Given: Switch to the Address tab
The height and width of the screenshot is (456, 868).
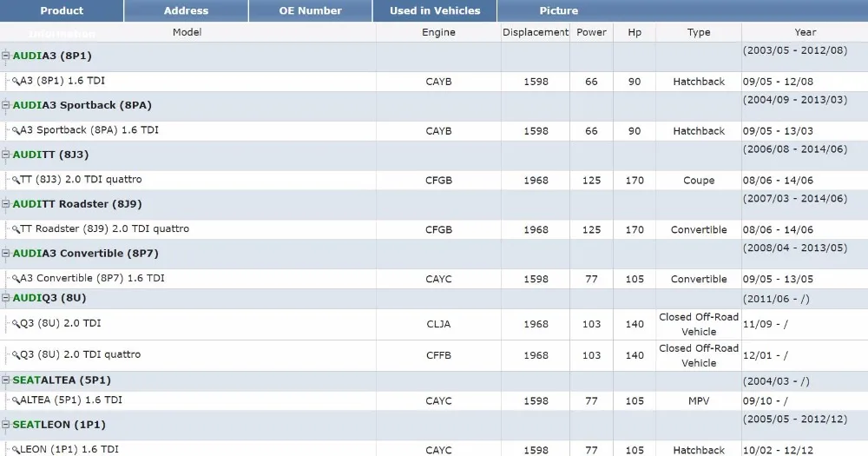Looking at the screenshot, I should (186, 10).
